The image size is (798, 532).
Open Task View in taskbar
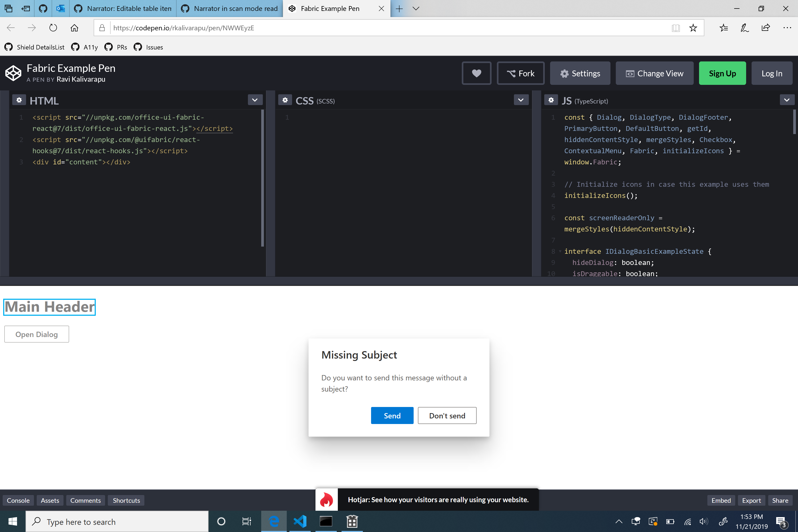click(247, 521)
